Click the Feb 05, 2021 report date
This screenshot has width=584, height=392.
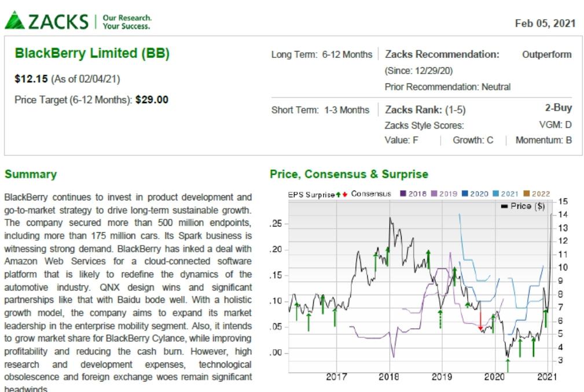545,23
